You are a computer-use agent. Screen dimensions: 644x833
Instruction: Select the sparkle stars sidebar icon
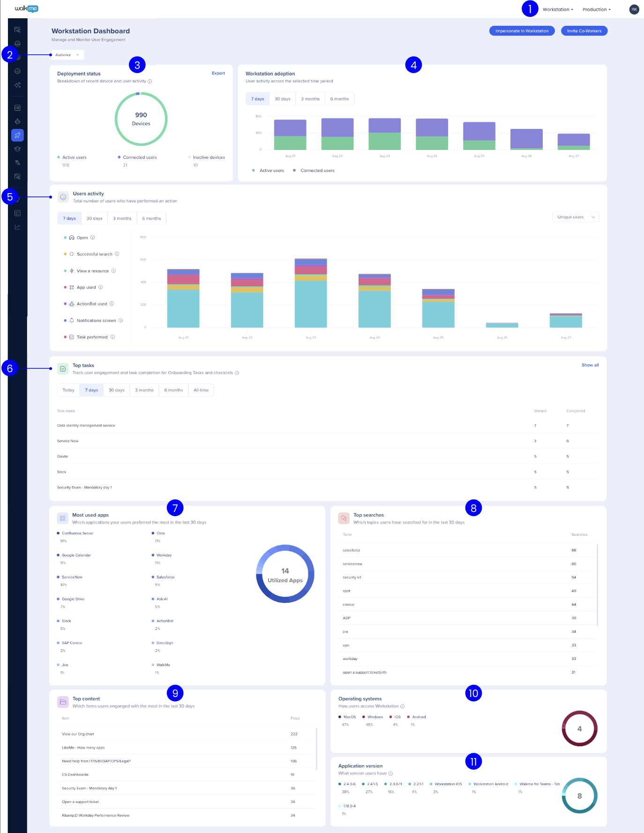click(x=17, y=85)
